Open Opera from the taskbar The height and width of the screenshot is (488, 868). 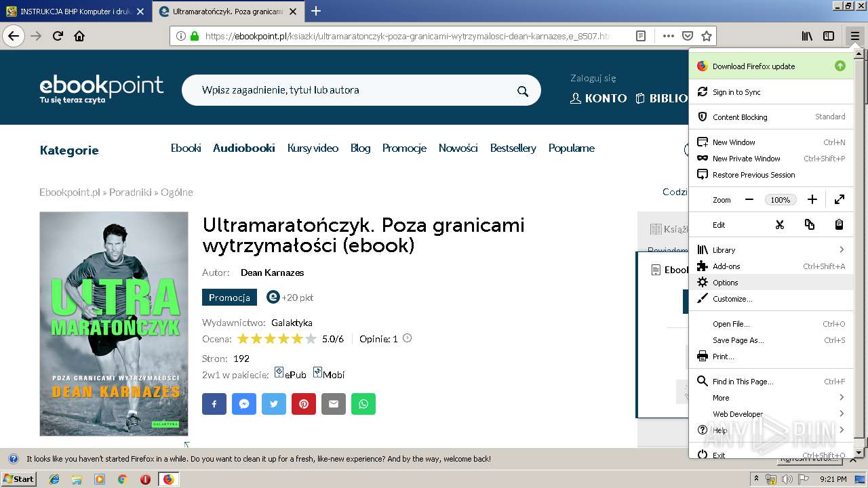coord(145,479)
